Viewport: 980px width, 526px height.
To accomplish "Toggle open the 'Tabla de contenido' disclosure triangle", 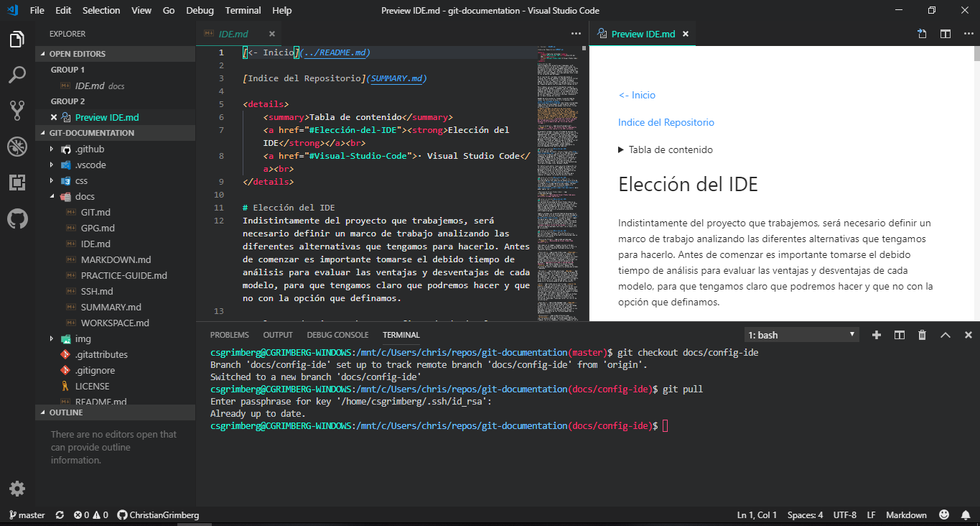I will click(622, 149).
